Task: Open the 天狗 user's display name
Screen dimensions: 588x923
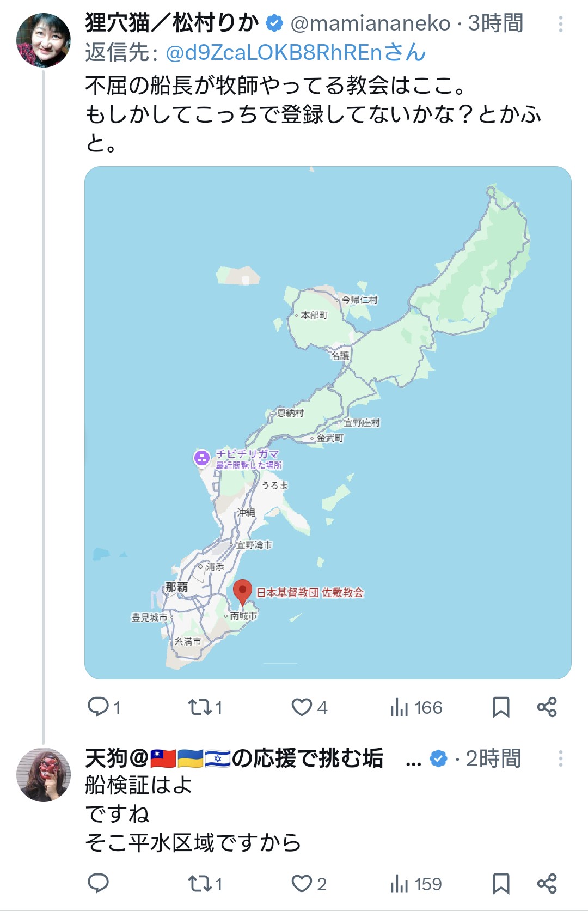Action: [234, 758]
